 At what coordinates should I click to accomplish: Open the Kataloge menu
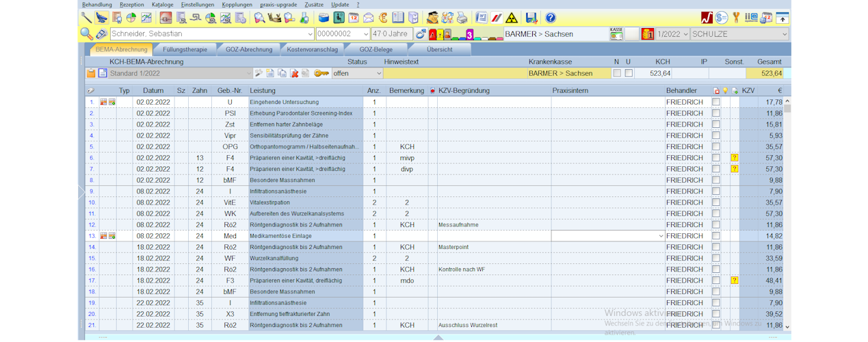163,4
